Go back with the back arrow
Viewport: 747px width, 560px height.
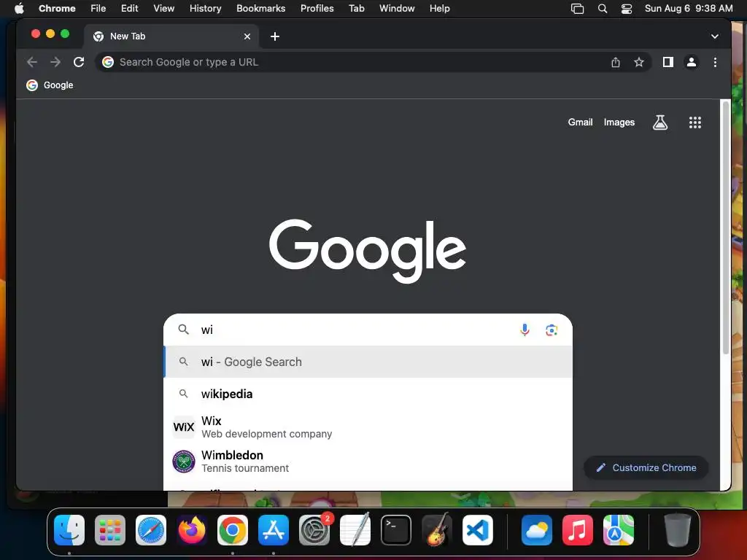[x=32, y=62]
